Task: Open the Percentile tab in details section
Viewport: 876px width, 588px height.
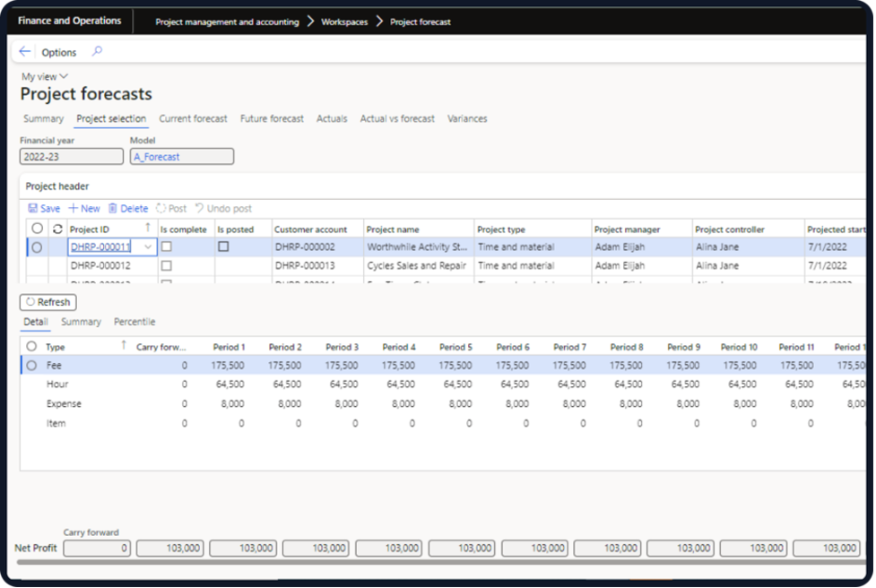Action: pos(134,321)
